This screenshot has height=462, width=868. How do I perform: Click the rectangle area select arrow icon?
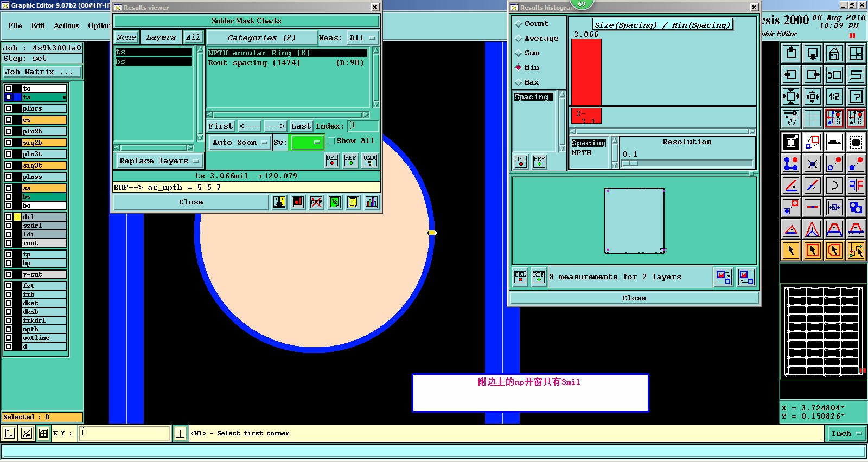(x=813, y=251)
